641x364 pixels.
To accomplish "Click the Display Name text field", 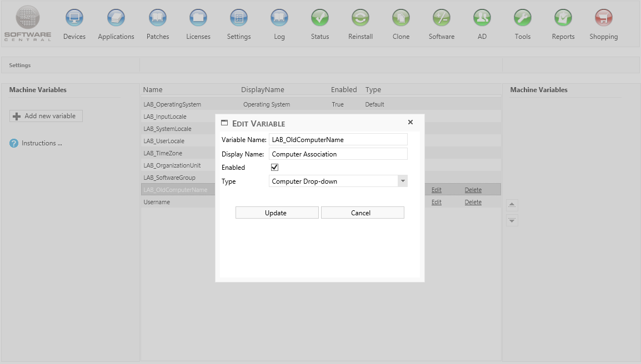I will click(338, 154).
